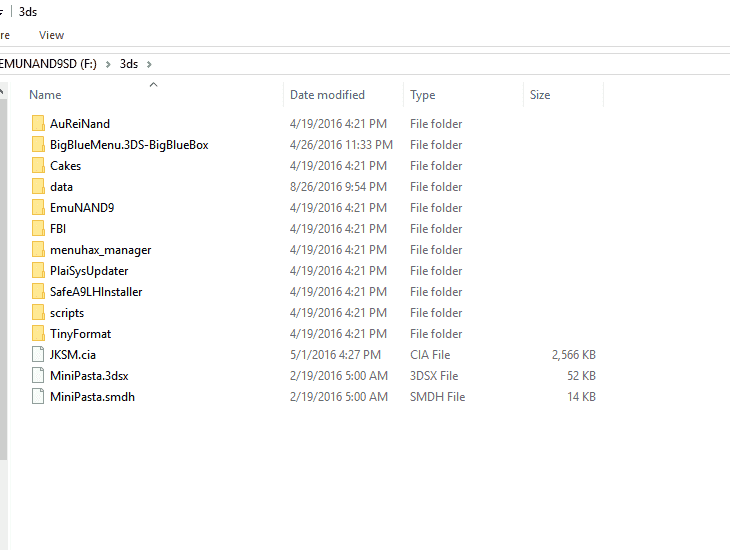This screenshot has height=550, width=730.
Task: Click the FBI folder icon
Action: pos(38,228)
